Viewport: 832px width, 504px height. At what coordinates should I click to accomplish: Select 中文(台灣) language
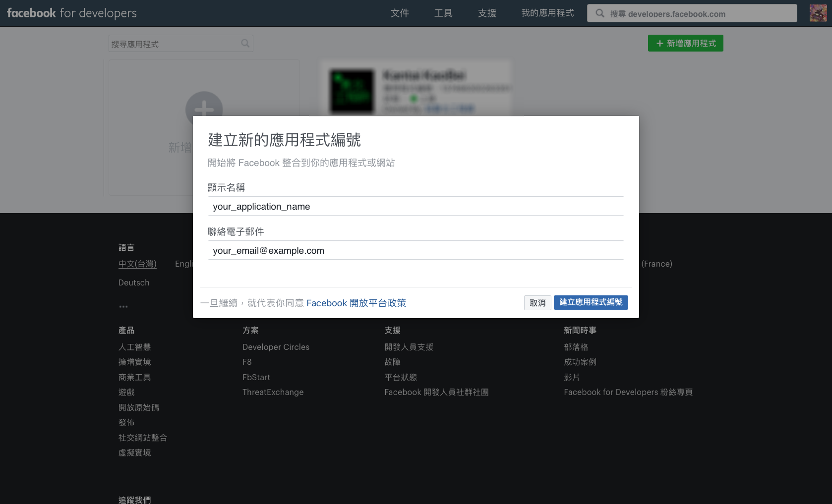point(137,264)
